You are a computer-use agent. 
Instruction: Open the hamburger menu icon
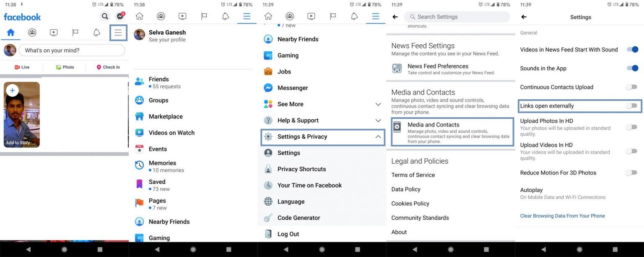[118, 32]
